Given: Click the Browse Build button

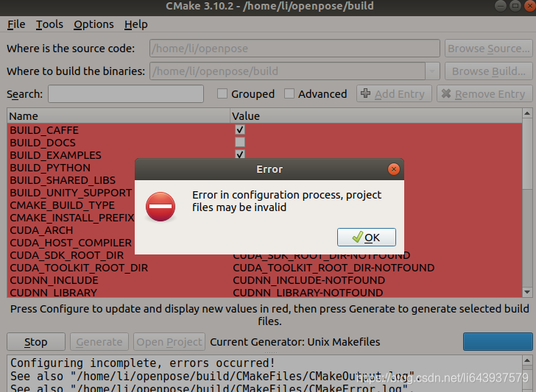Looking at the screenshot, I should 488,71.
